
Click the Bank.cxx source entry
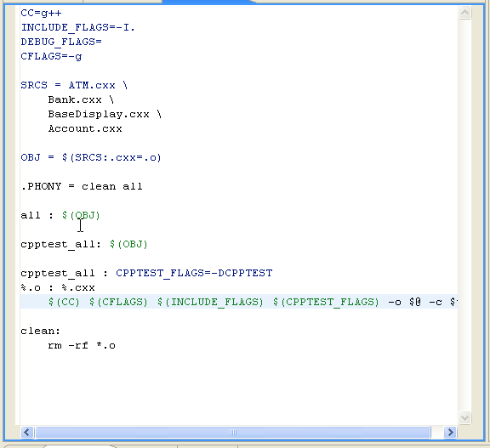(x=81, y=100)
